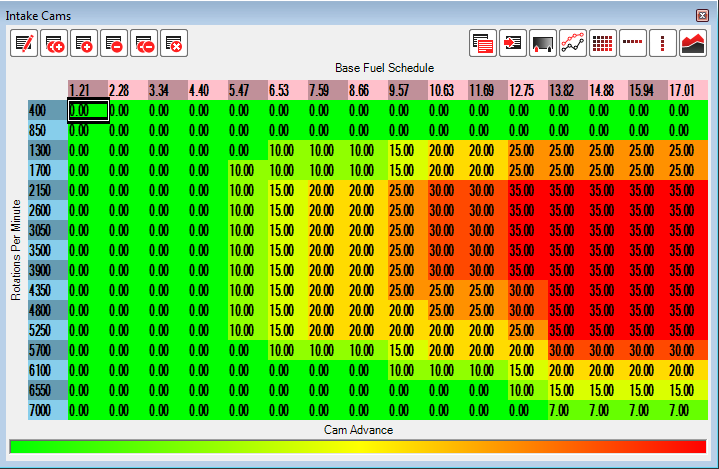
Task: Click the table red X icon
Action: click(174, 44)
